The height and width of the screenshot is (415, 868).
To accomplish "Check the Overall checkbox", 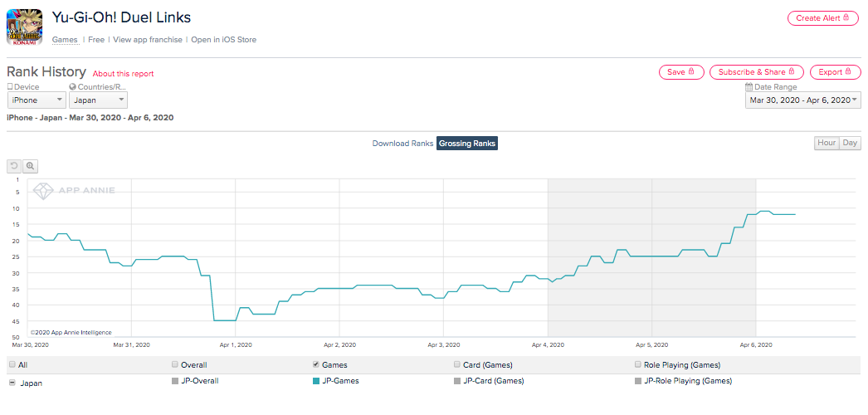I will (175, 364).
